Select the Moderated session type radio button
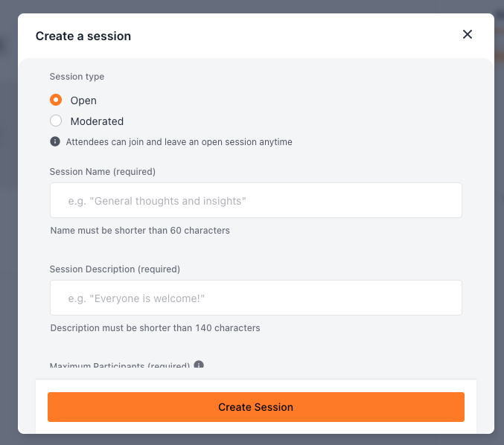Screen dimensions: 504x445 pos(56,121)
